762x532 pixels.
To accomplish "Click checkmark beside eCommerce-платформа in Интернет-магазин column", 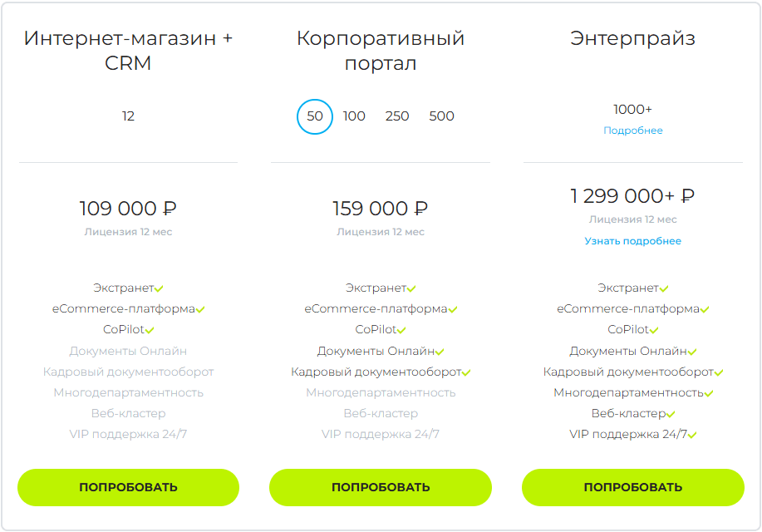I will [200, 310].
